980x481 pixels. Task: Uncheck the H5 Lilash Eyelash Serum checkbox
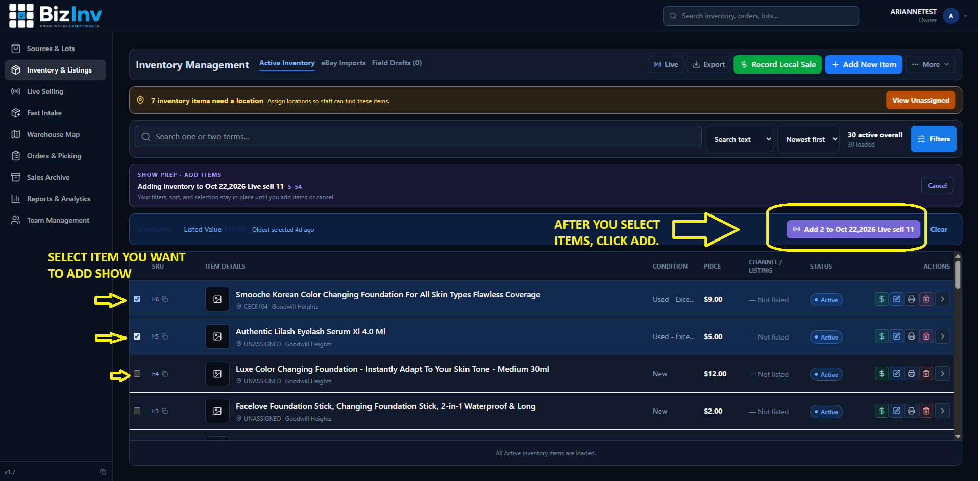pyautogui.click(x=137, y=336)
